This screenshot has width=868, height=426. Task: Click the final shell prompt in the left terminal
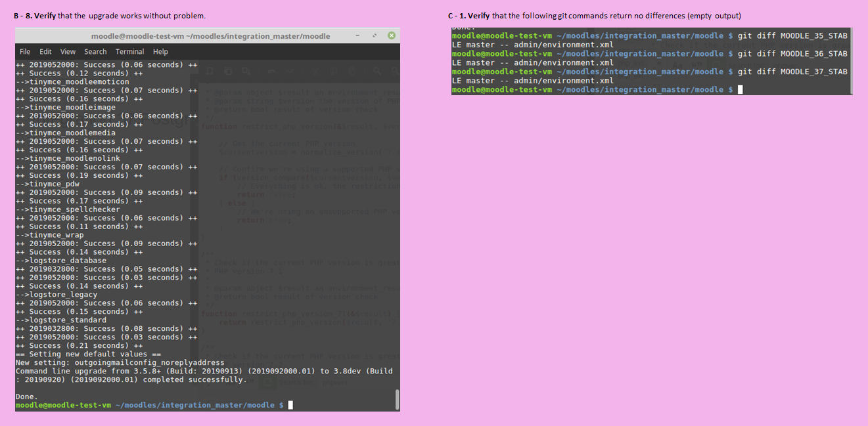click(154, 405)
